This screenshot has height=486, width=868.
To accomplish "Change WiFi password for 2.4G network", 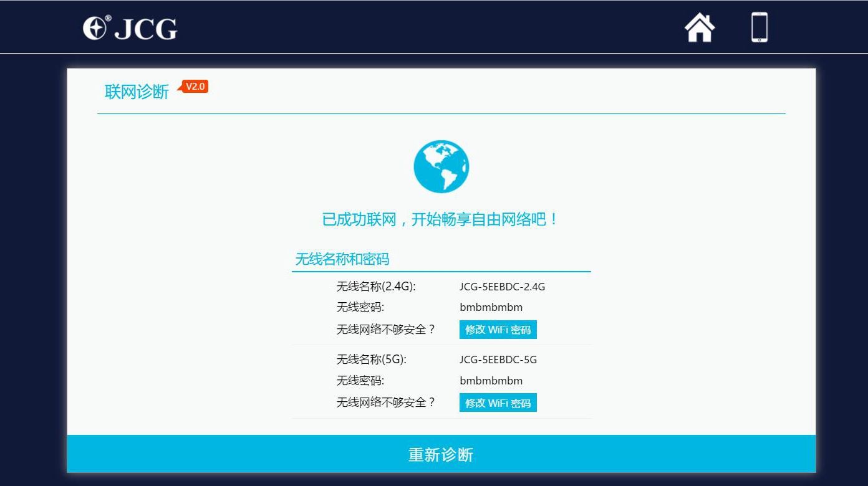I will [498, 330].
